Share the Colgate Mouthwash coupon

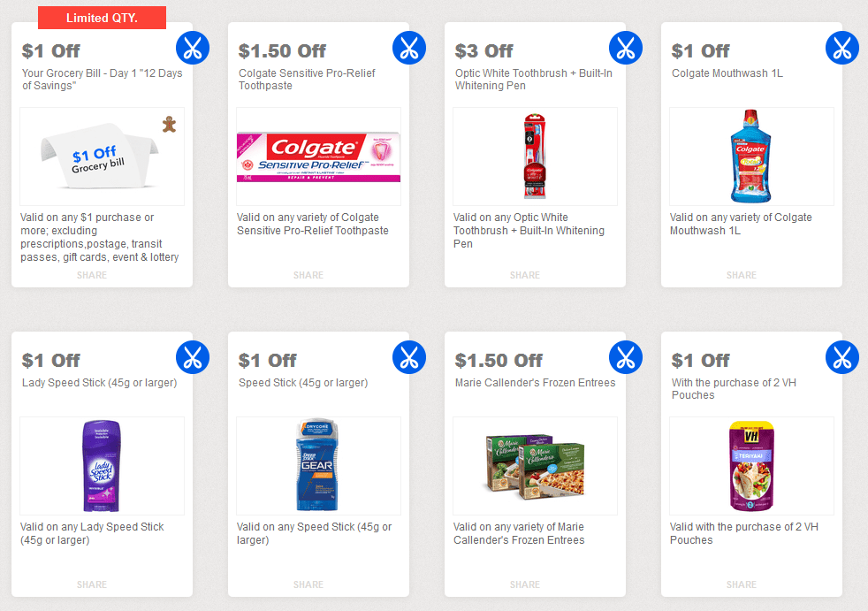742,275
